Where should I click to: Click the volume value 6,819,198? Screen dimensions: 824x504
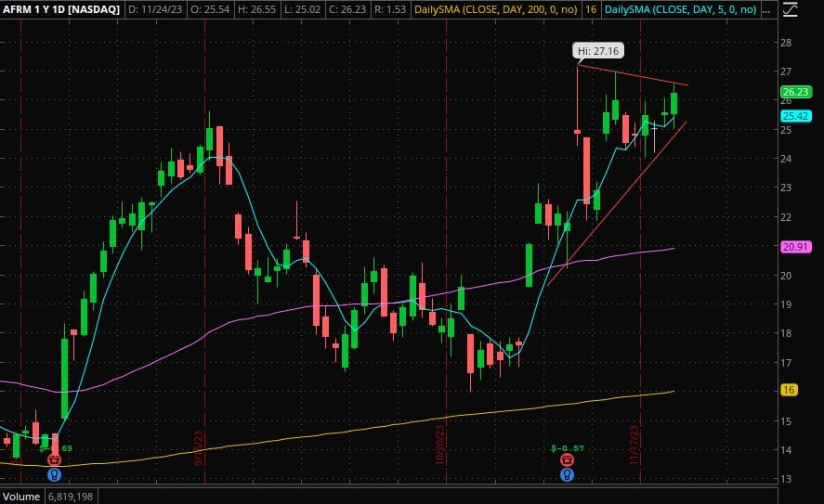[71, 497]
